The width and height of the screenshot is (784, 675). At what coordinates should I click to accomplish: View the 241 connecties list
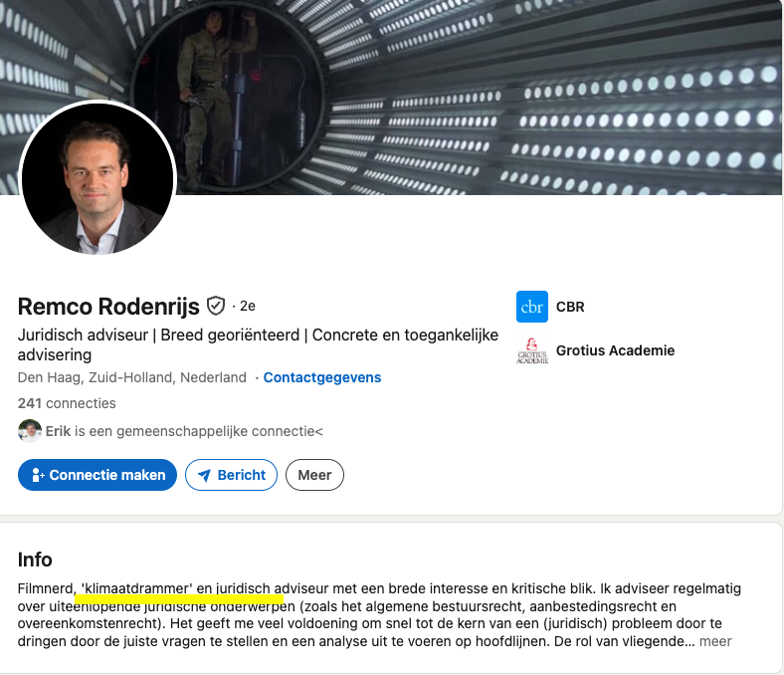click(67, 403)
